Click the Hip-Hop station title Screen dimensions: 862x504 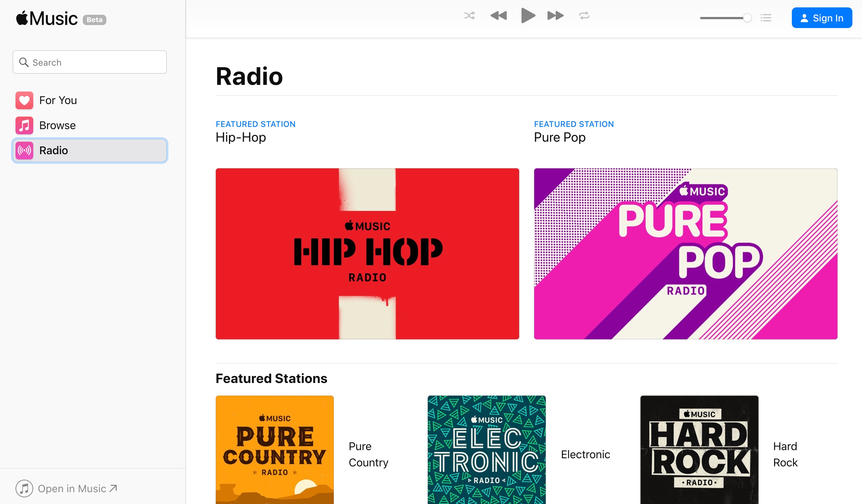(x=241, y=137)
